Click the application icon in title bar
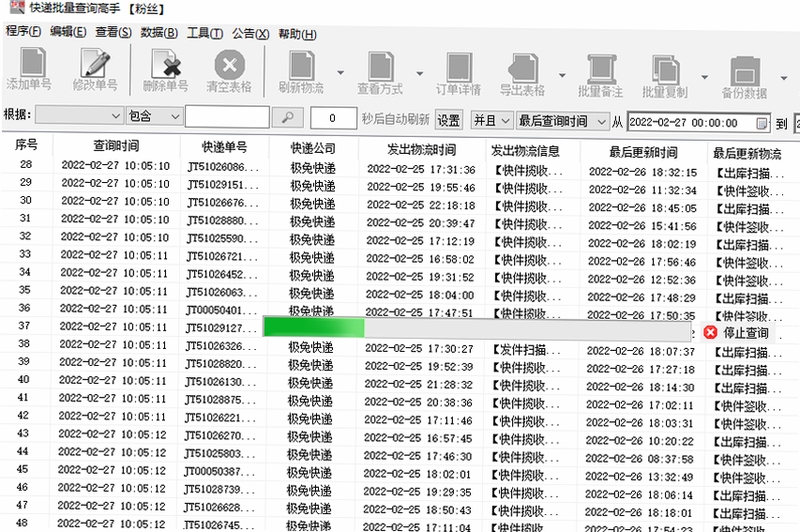800x532 pixels. (17, 7)
